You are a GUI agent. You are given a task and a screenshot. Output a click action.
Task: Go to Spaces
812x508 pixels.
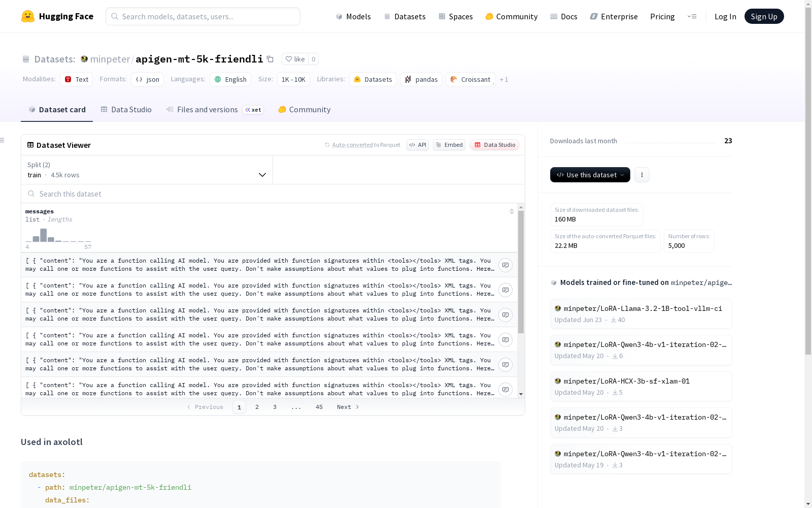pyautogui.click(x=456, y=16)
